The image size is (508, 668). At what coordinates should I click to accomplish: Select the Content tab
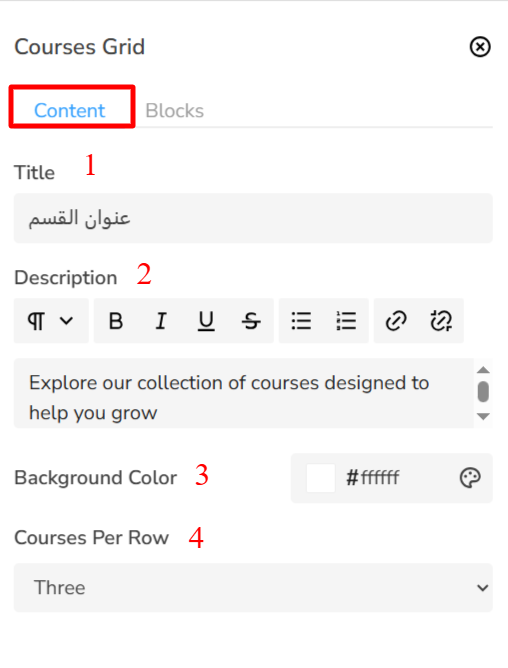(69, 111)
